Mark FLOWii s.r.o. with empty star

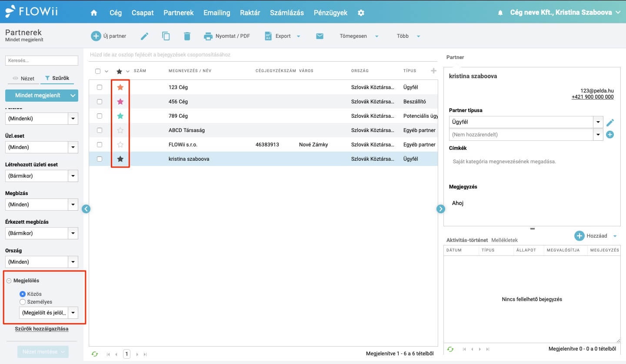pyautogui.click(x=120, y=145)
